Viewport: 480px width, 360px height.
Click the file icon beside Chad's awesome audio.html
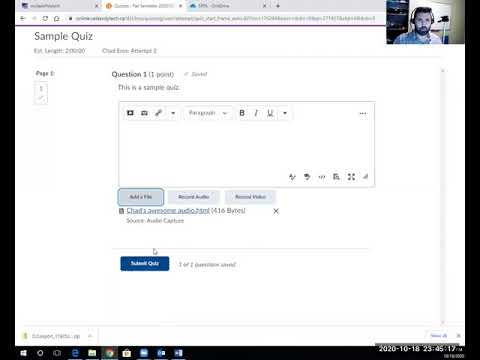[x=122, y=211]
